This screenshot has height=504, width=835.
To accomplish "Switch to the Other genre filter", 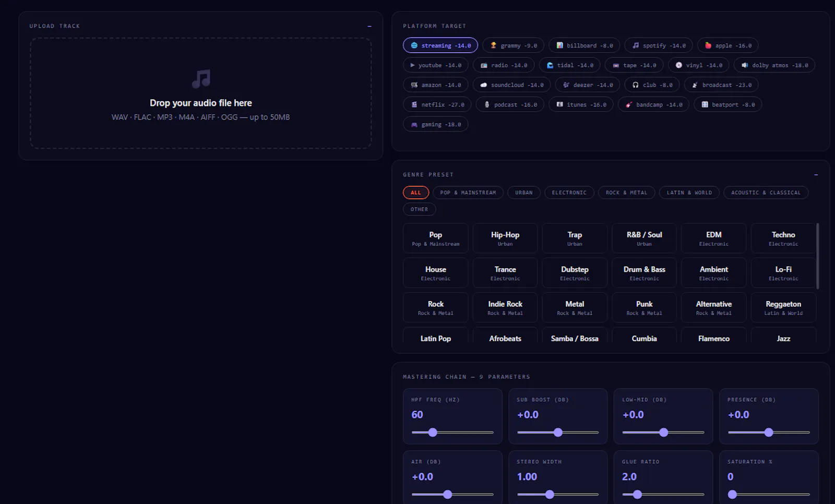I will tap(419, 209).
